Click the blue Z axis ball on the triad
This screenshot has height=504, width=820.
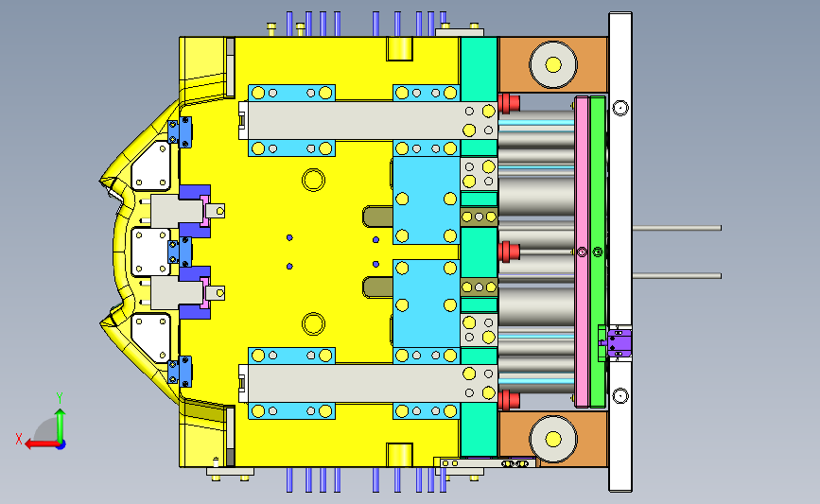coord(61,445)
